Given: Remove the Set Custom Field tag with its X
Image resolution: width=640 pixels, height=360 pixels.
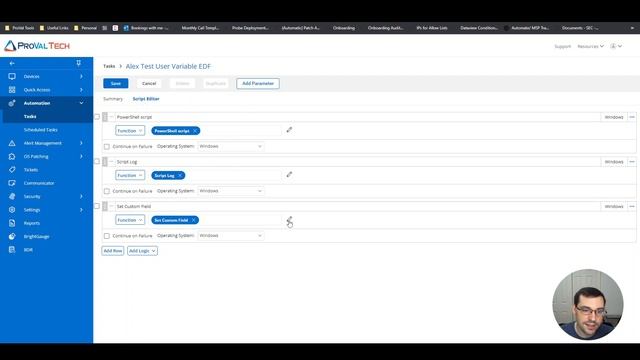Looking at the screenshot, I should tap(193, 220).
